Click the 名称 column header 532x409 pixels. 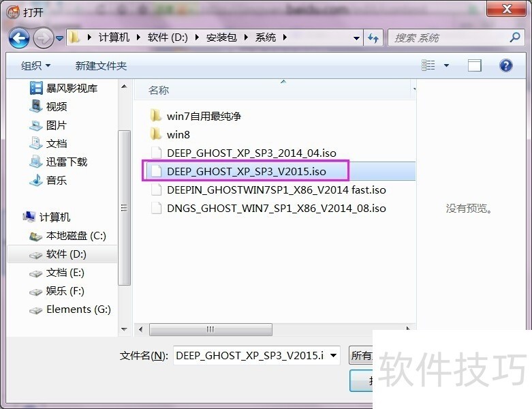pos(159,90)
